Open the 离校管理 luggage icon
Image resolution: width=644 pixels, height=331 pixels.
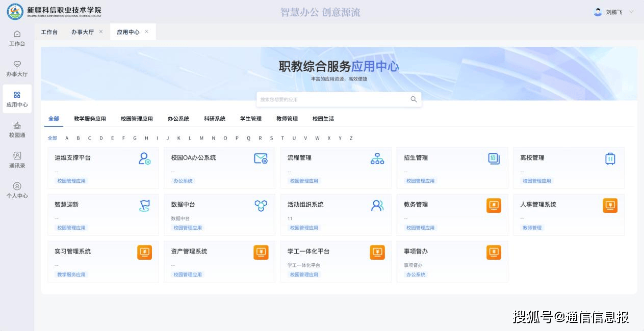610,158
